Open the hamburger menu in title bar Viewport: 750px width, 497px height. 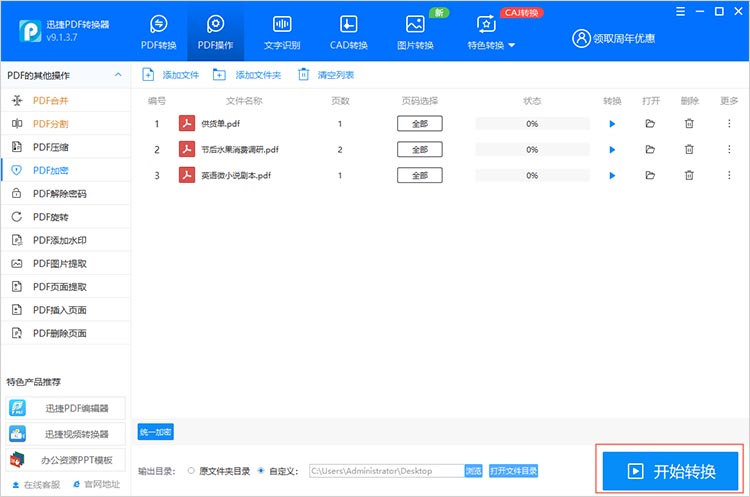tap(680, 11)
